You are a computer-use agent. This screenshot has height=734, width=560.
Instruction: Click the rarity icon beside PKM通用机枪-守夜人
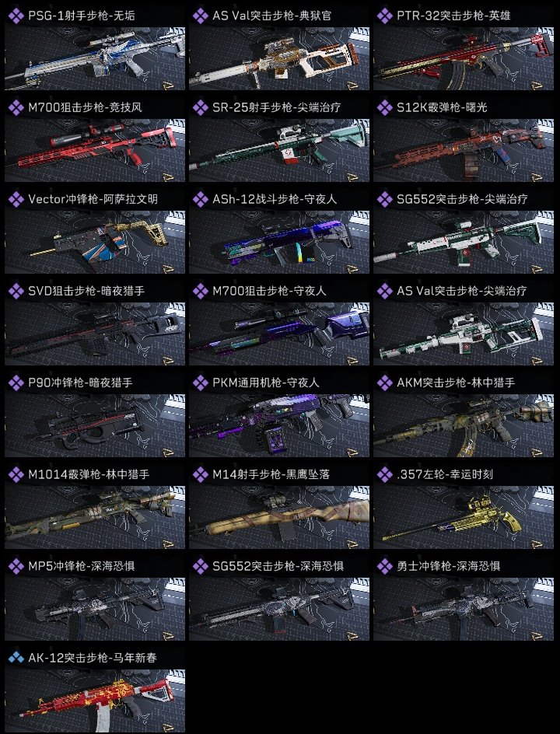[201, 383]
